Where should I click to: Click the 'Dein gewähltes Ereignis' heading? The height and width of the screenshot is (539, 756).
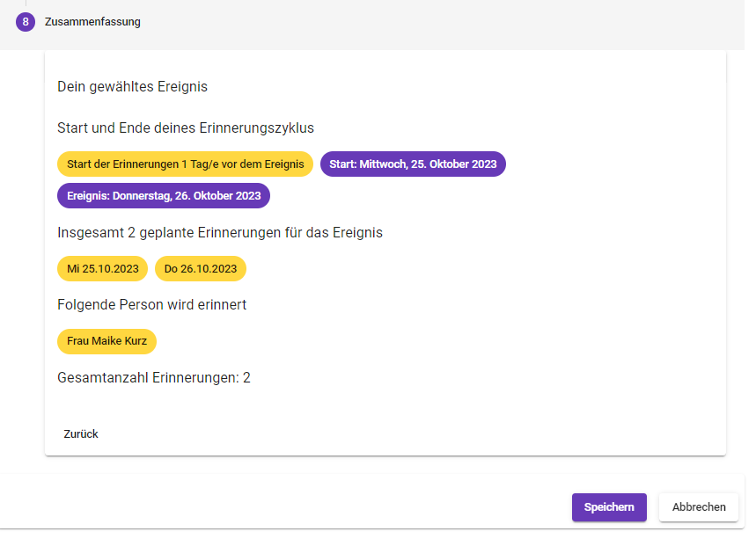132,87
